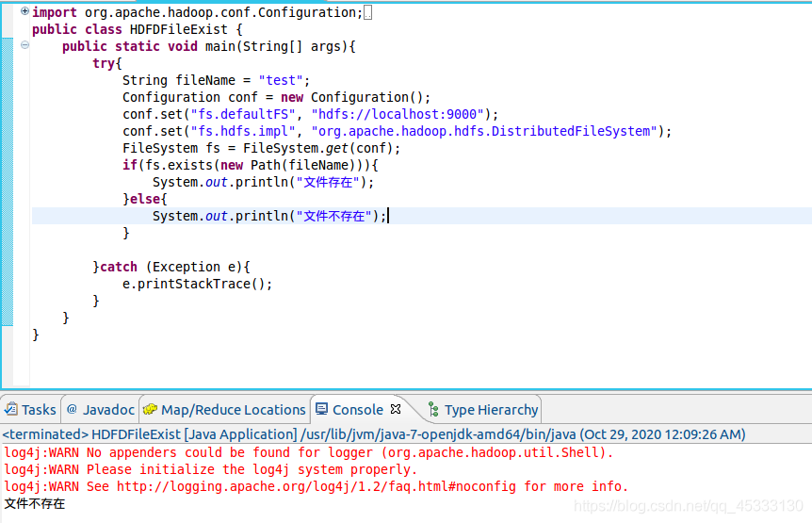Click the println "文件存在" line
Image resolution: width=812 pixels, height=523 pixels.
[263, 182]
